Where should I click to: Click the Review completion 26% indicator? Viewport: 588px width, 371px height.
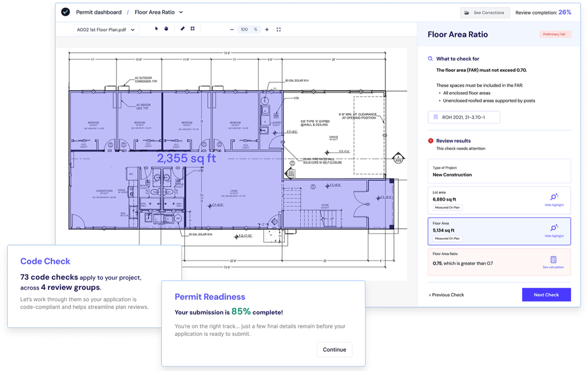pos(543,13)
